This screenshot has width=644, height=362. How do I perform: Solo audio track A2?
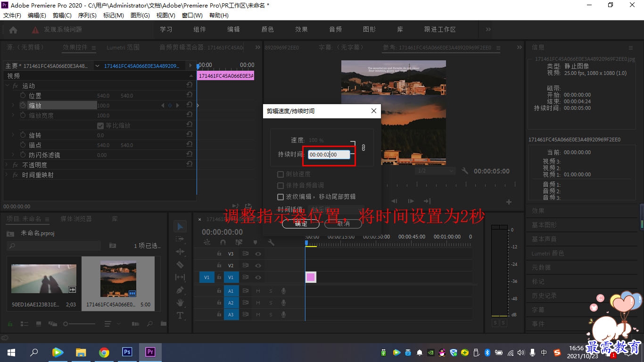pyautogui.click(x=271, y=303)
